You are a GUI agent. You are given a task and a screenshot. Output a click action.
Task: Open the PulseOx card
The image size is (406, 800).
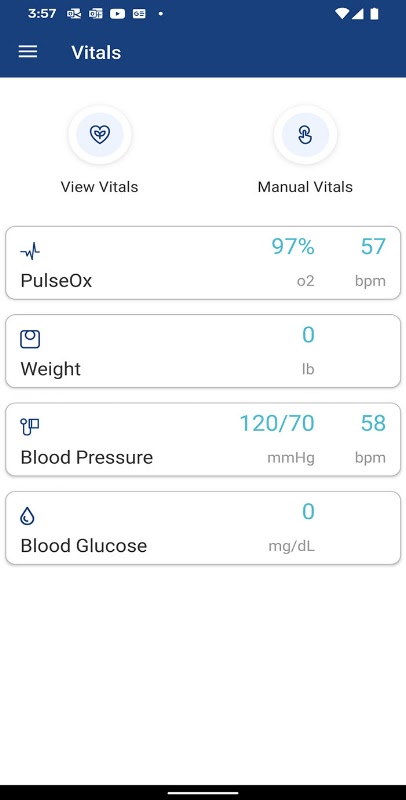point(203,263)
